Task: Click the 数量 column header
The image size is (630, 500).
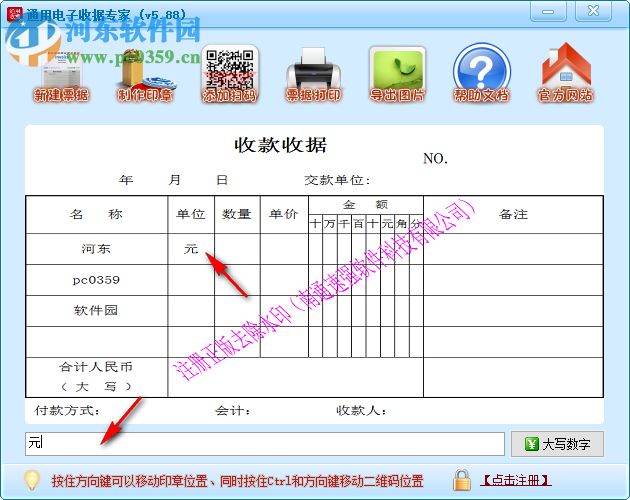Action: click(237, 214)
